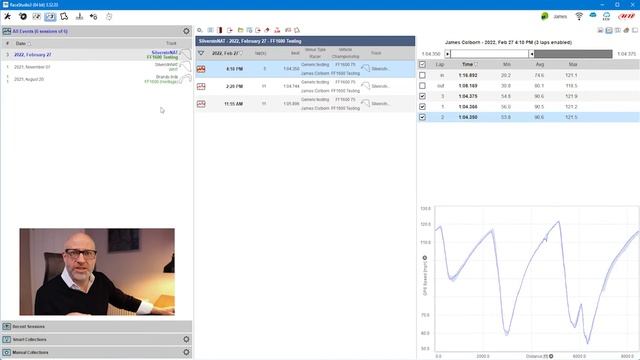This screenshot has height=360, width=640.
Task: Click the fourth view icon above lap table
Action: pos(626,30)
